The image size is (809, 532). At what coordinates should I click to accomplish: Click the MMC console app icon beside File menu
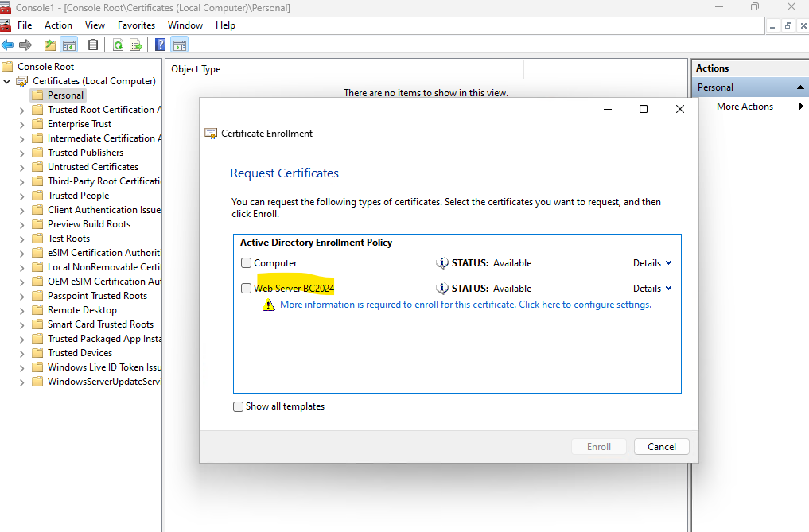click(x=6, y=25)
